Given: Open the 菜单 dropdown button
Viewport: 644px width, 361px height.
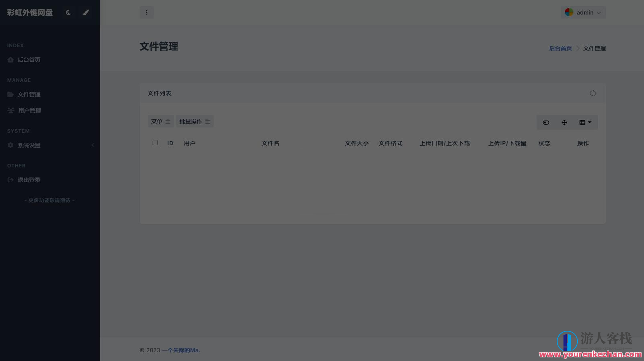Looking at the screenshot, I should click(x=161, y=121).
